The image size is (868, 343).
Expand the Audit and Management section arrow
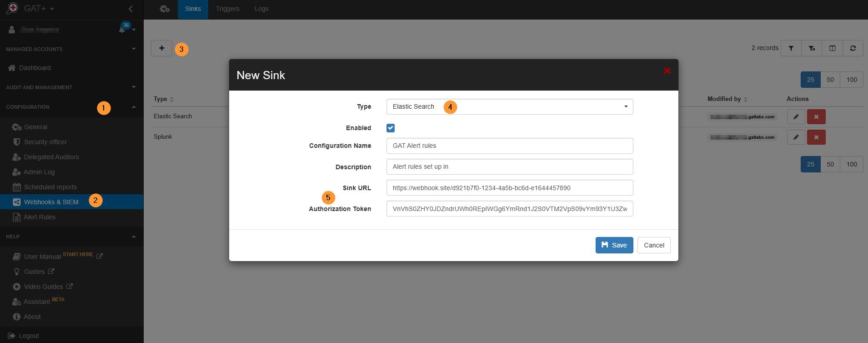134,87
